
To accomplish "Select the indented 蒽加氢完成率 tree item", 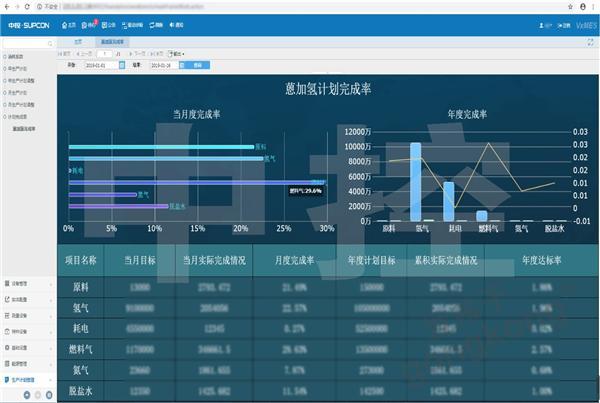I will (x=24, y=129).
